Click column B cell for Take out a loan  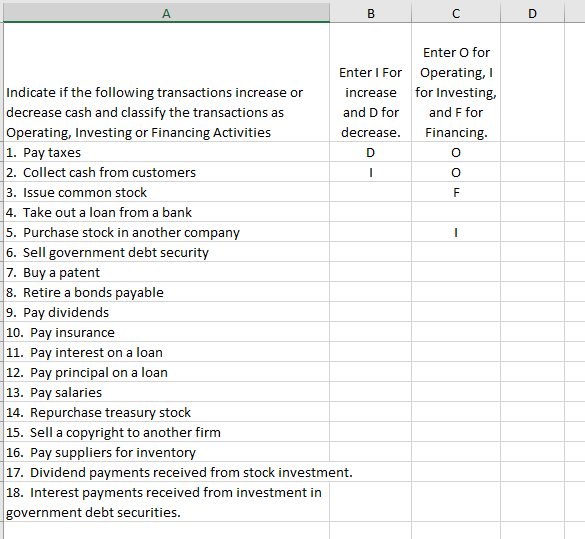click(370, 212)
